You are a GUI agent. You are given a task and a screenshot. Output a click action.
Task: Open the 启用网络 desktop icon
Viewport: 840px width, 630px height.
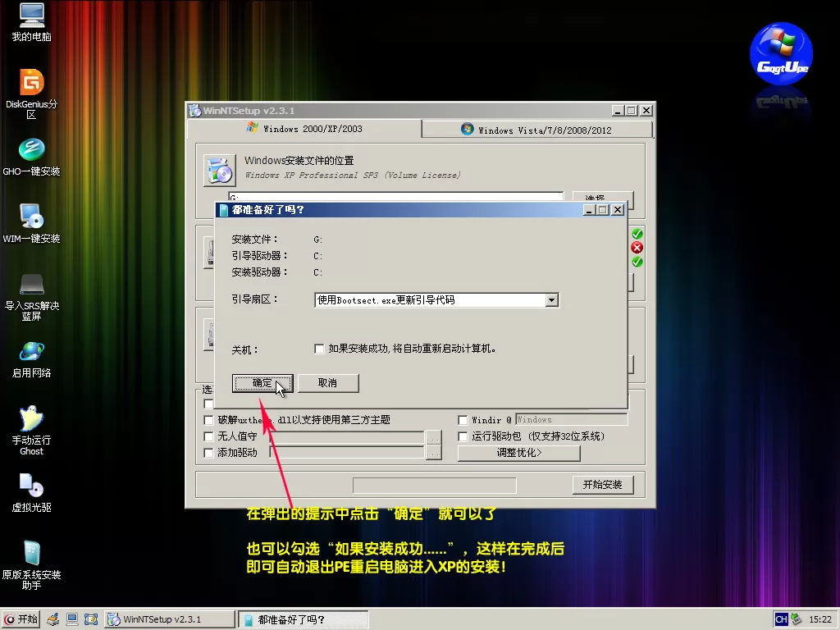coord(31,351)
